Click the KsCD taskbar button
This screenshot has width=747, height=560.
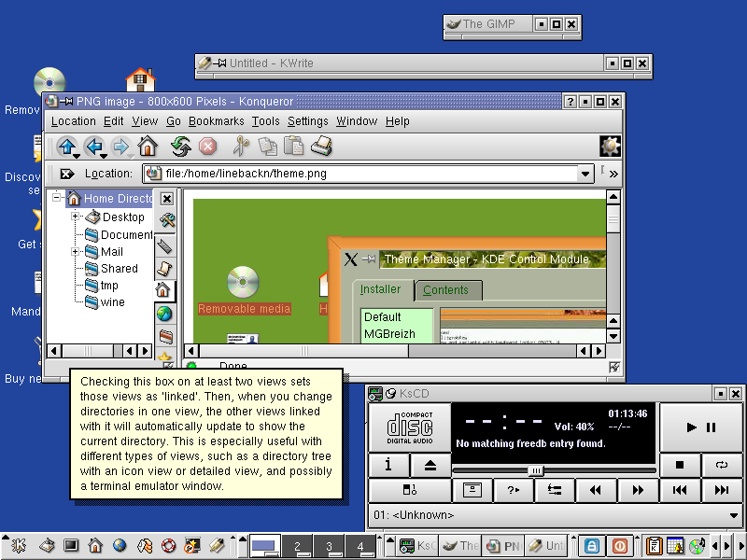click(x=416, y=546)
